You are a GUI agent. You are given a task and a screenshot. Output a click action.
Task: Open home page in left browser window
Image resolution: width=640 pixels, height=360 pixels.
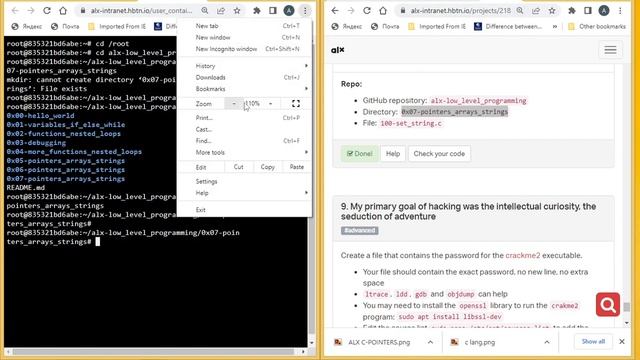pyautogui.click(x=63, y=11)
